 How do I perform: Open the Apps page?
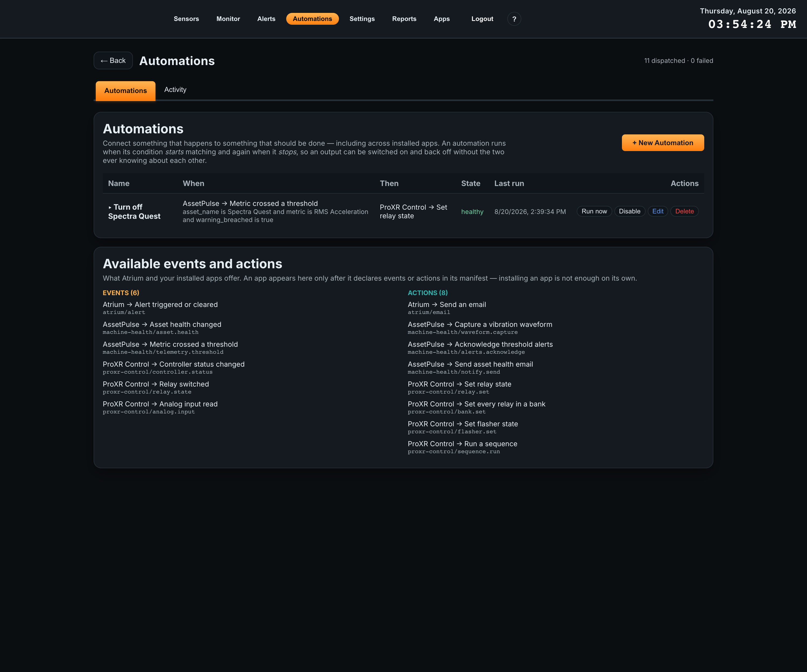[441, 19]
